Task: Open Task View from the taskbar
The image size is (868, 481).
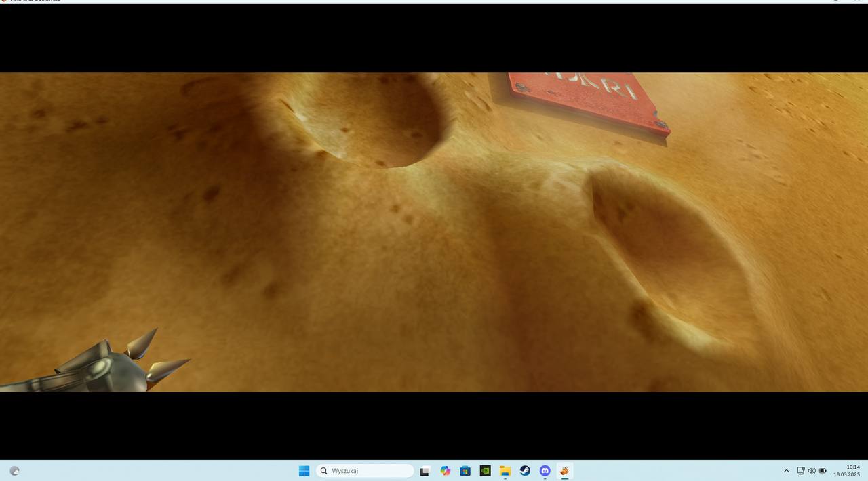Action: pyautogui.click(x=425, y=471)
